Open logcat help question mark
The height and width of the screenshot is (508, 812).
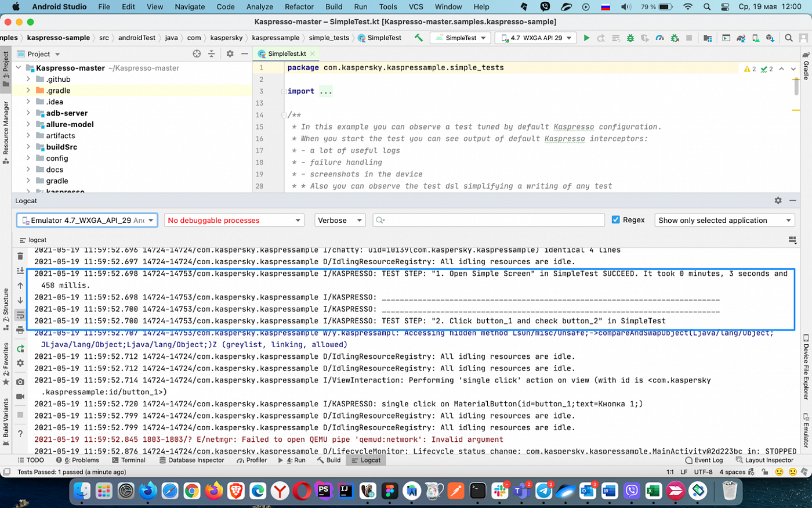pos(20,434)
